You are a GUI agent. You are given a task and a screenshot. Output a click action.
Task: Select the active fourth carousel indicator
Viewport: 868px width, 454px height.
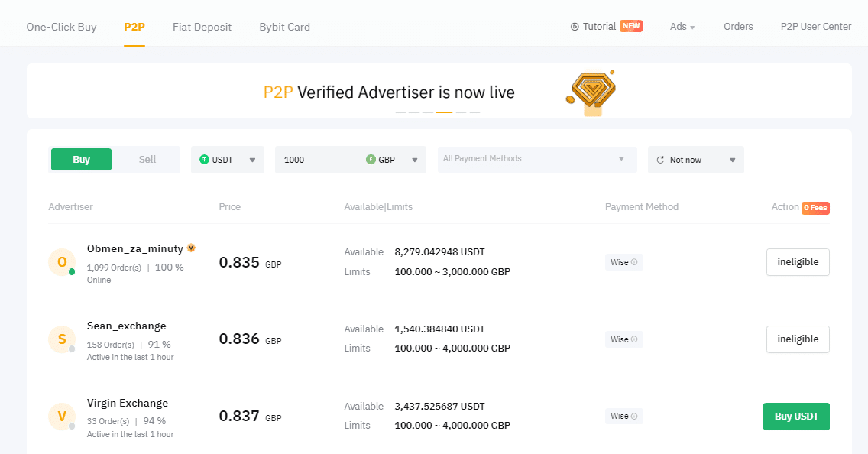(444, 112)
